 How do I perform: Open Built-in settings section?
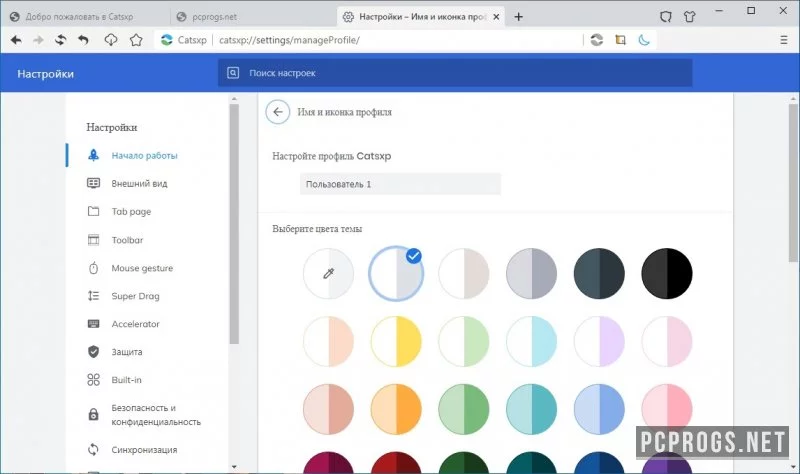pos(126,380)
